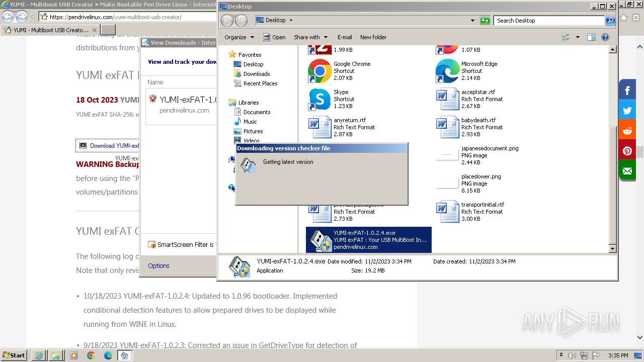Viewport: 644px width, 362px height.
Task: Select japanesedocument.png file
Action: [x=477, y=155]
